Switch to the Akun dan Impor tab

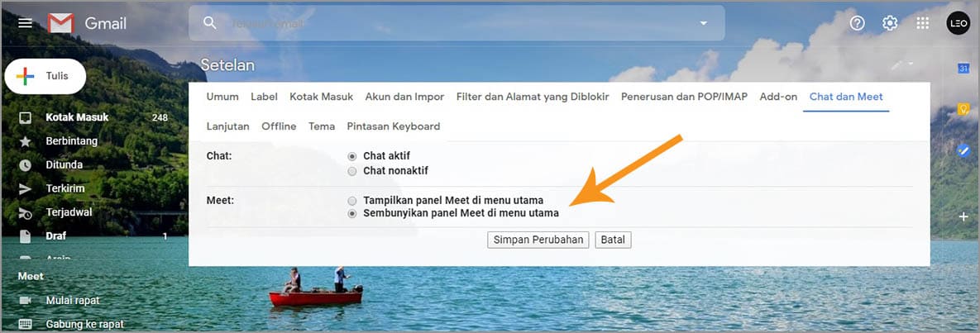click(405, 97)
